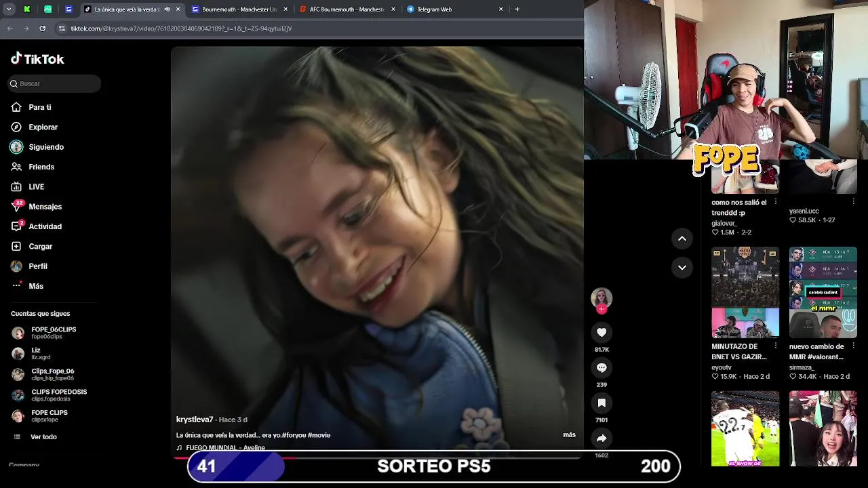Go to previous video with up chevron
868x488 pixels.
[x=682, y=239]
